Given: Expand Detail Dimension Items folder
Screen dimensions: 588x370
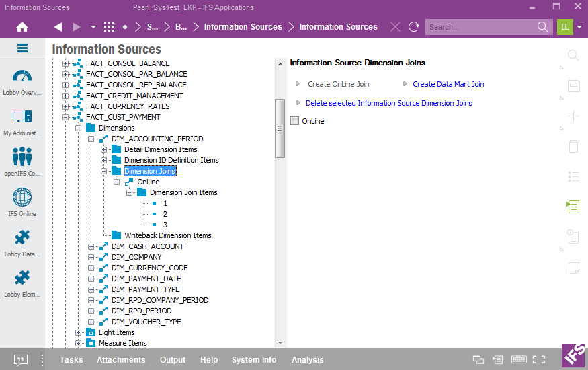Looking at the screenshot, I should pos(103,150).
